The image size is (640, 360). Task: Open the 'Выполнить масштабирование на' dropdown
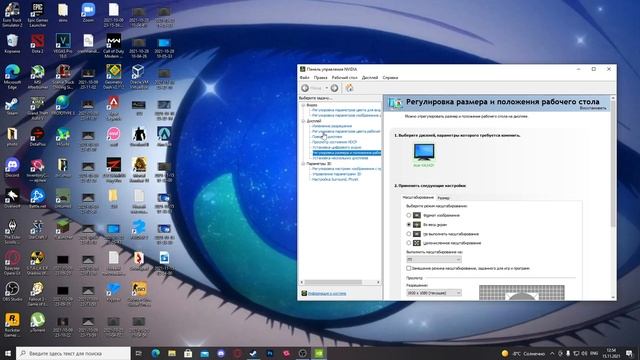pyautogui.click(x=434, y=260)
